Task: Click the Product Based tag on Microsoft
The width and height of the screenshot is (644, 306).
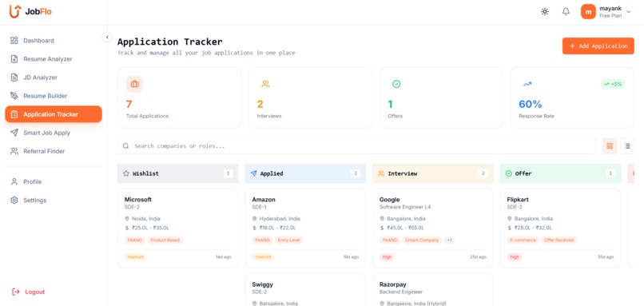Action: (165, 240)
